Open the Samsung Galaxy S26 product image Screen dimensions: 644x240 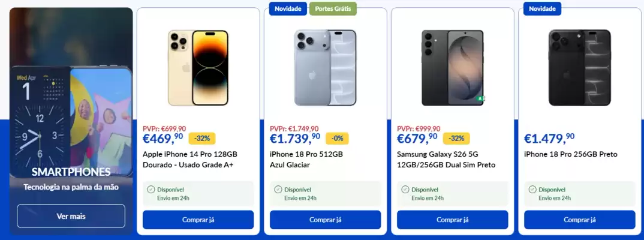coord(453,68)
